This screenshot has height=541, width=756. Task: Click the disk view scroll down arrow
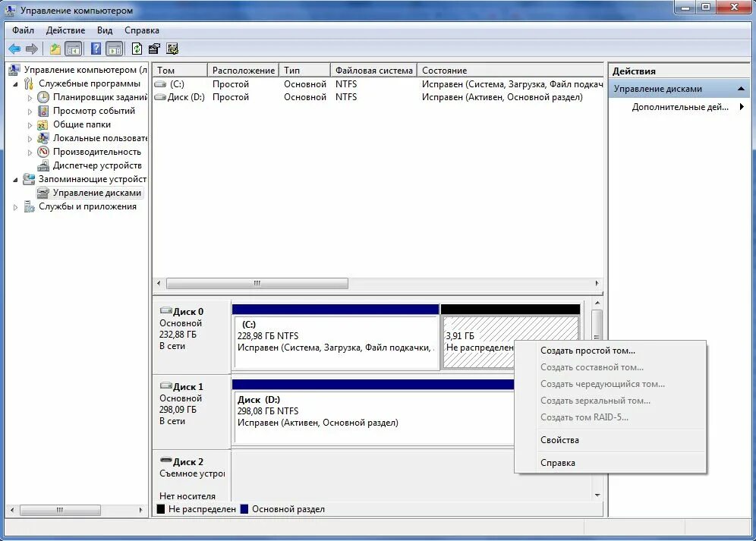(597, 495)
